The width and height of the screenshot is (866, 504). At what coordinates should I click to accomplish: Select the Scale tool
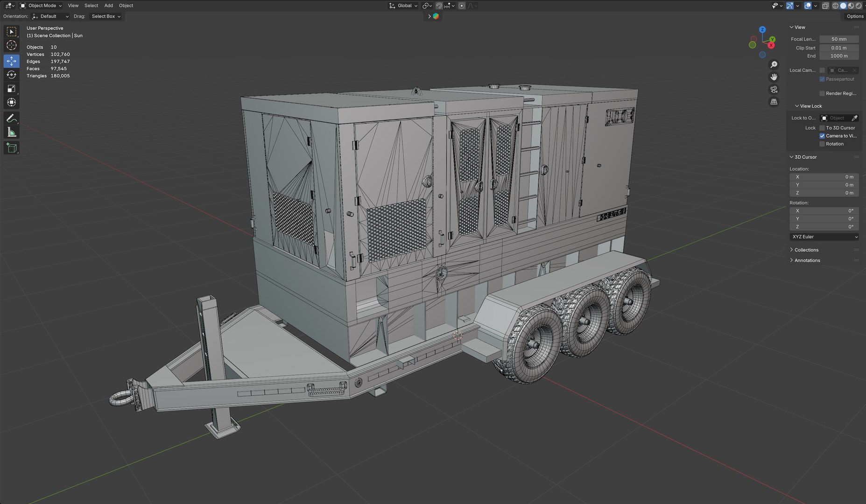coord(12,89)
